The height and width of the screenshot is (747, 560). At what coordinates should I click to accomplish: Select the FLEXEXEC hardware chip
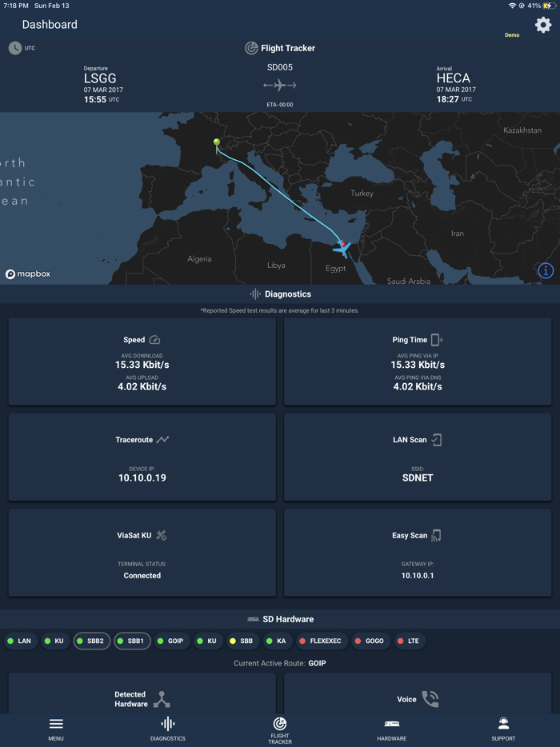point(322,641)
